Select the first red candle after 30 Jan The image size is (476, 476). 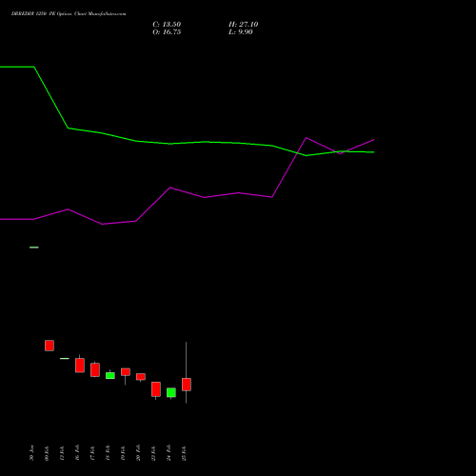(x=50, y=346)
